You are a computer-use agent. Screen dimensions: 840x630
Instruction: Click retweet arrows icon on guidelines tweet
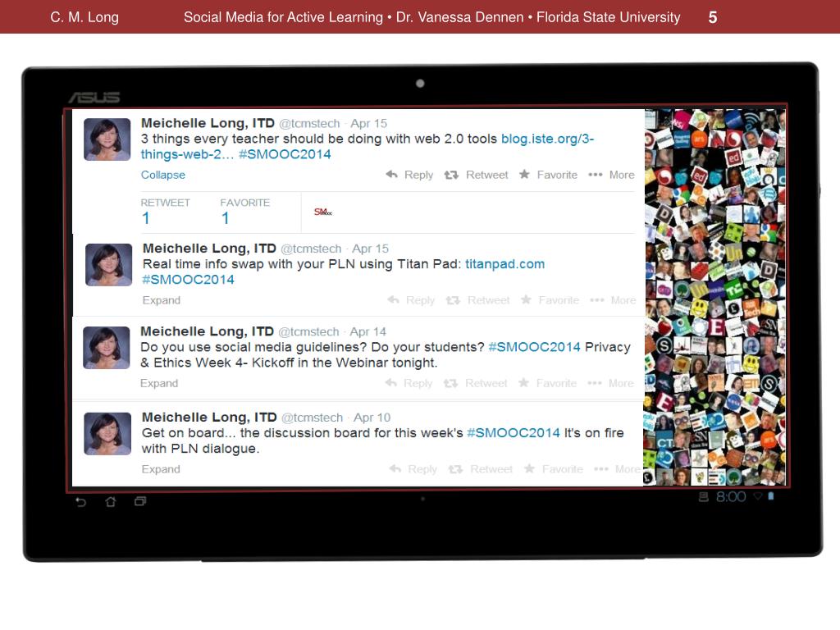point(450,383)
